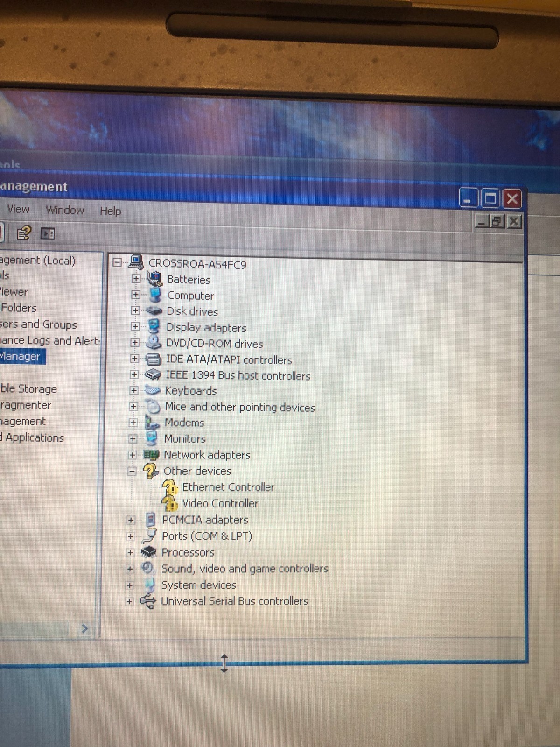Image resolution: width=560 pixels, height=747 pixels.
Task: Click the Computer category icon
Action: pos(154,295)
